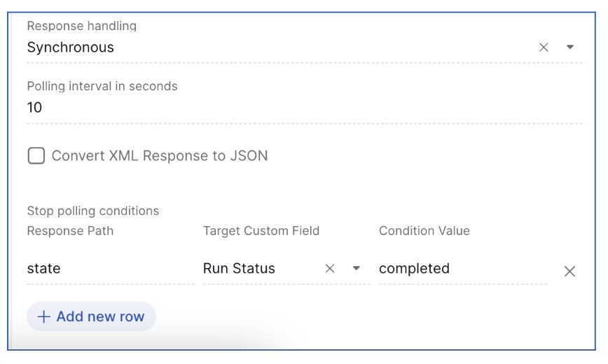Select the Stop polling conditions heading
The height and width of the screenshot is (364, 608).
[93, 211]
